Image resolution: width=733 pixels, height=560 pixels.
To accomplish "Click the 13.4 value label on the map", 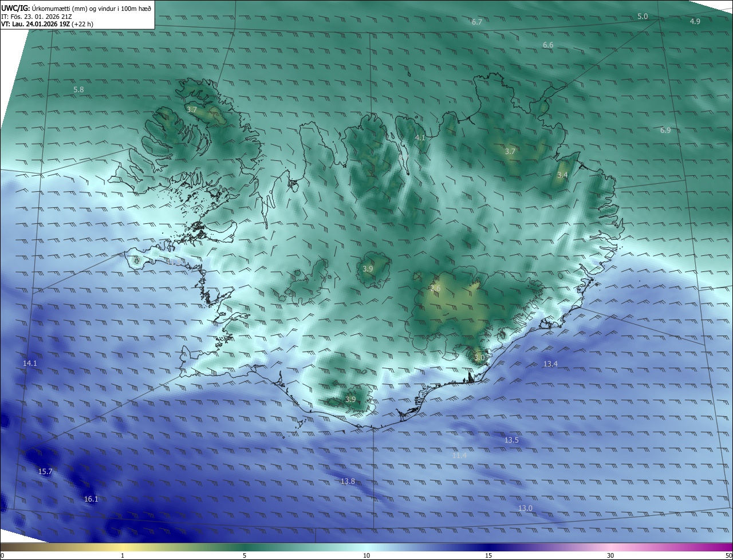I will (x=550, y=364).
